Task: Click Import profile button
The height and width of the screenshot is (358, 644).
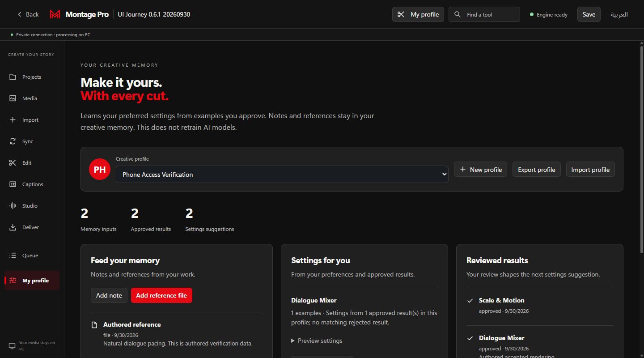Action: click(x=590, y=170)
